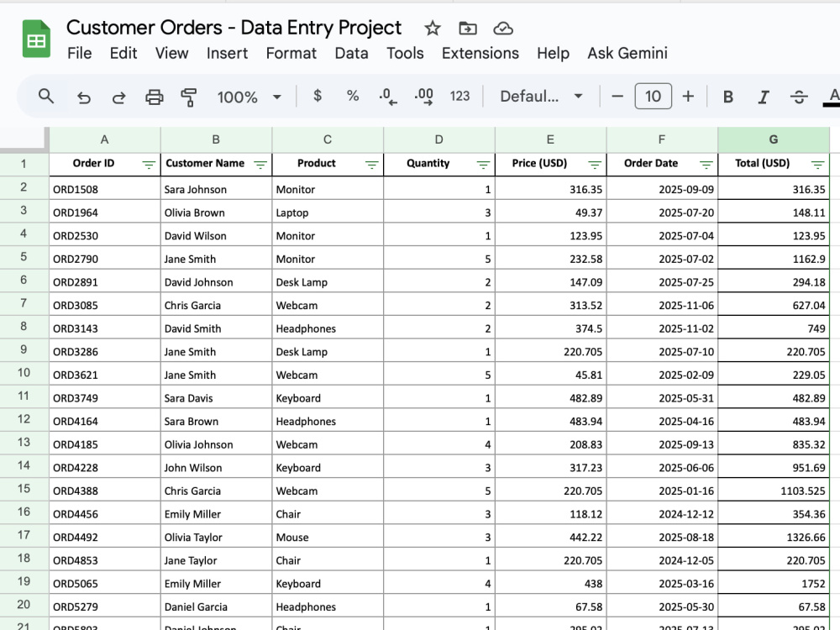Select date cell 2025-11-02

662,328
